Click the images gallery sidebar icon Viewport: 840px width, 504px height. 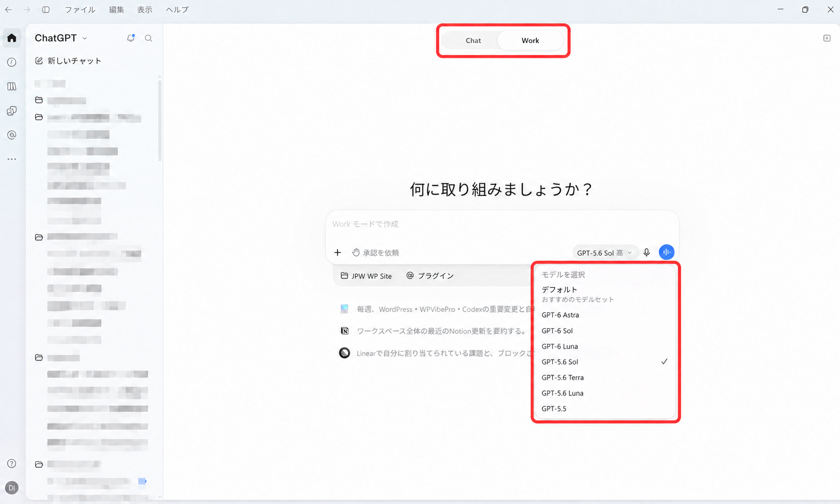pyautogui.click(x=12, y=111)
